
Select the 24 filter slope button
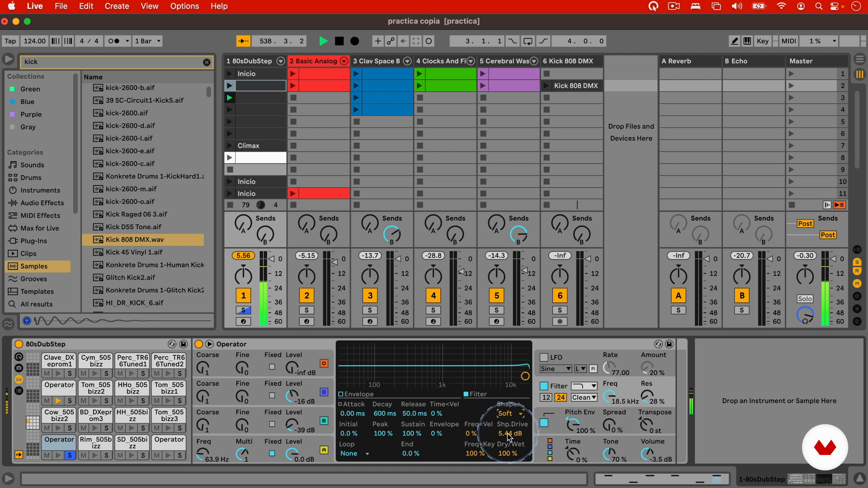click(x=560, y=397)
